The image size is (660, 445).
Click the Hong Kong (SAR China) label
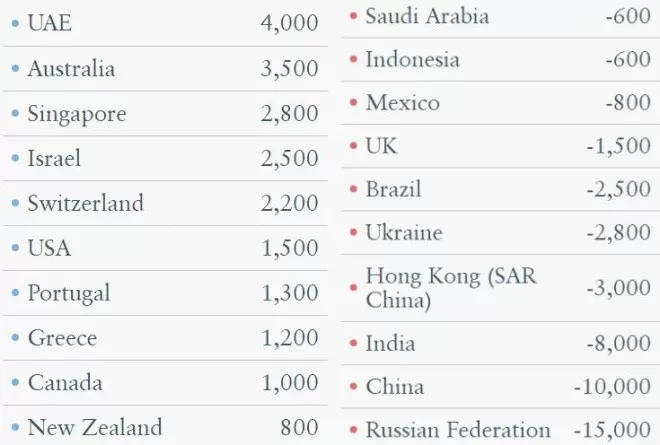(451, 288)
